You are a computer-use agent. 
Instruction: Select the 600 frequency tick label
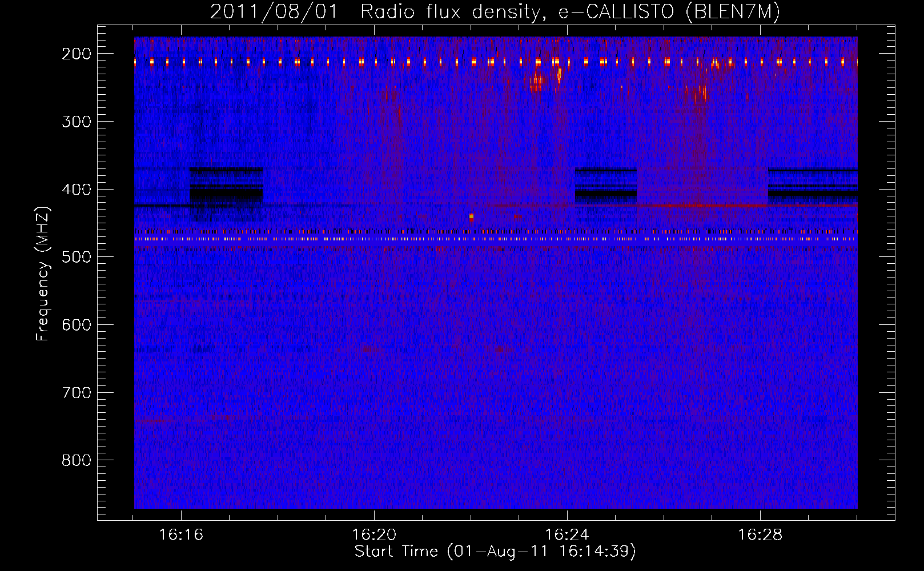tap(77, 325)
